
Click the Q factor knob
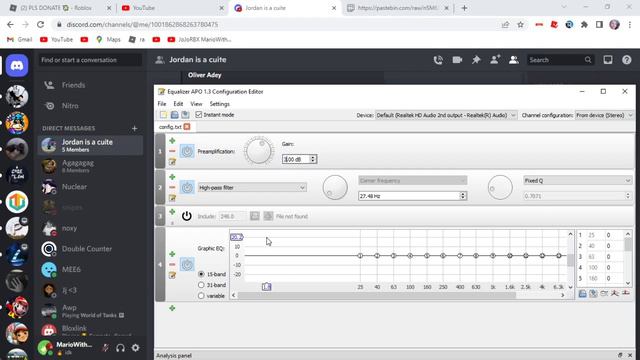click(500, 187)
